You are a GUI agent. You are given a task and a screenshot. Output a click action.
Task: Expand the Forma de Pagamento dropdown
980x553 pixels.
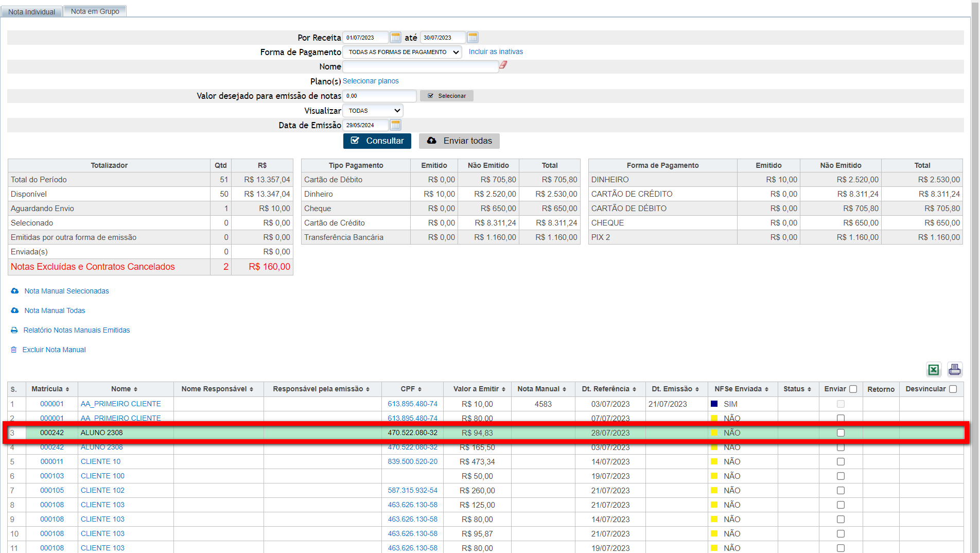point(402,52)
